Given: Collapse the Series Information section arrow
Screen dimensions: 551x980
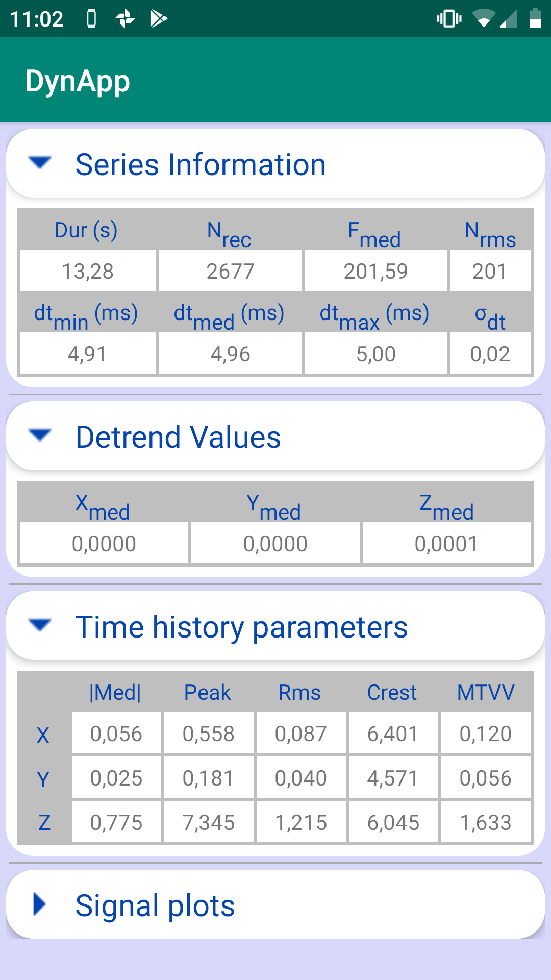Looking at the screenshot, I should click(40, 163).
